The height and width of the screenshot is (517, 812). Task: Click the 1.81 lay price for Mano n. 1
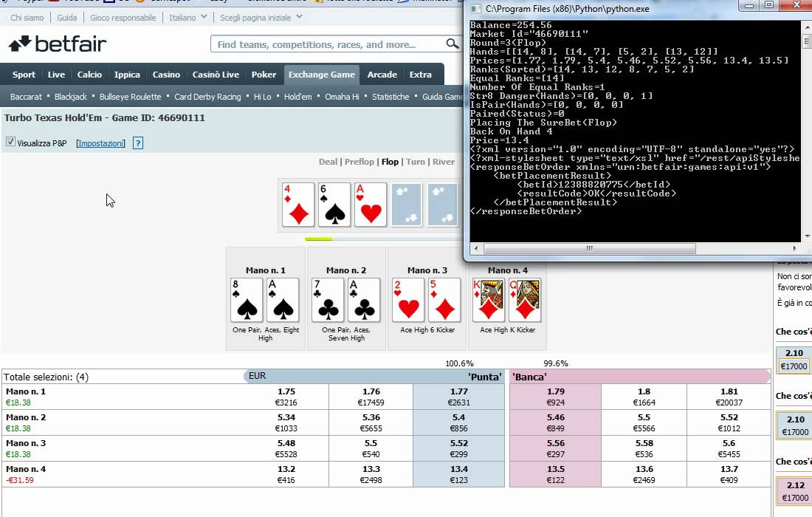(x=729, y=397)
